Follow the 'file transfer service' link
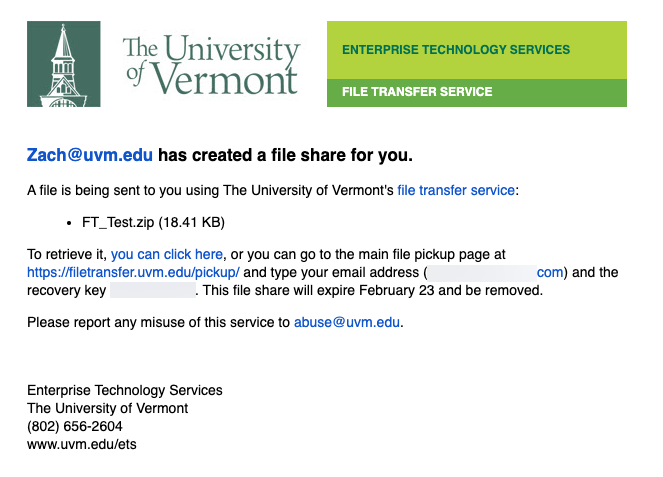Image resolution: width=663 pixels, height=477 pixels. (x=456, y=190)
